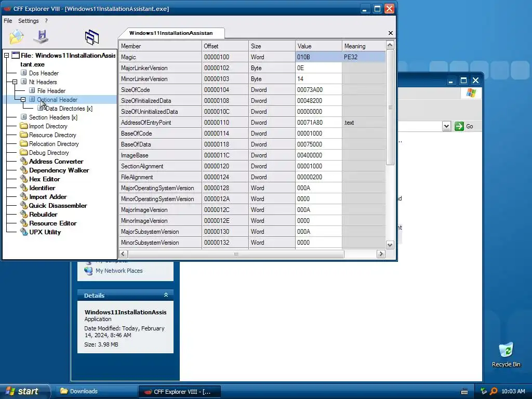Viewport: 532px width, 399px height.
Task: Select Nt Headers in the tree
Action: (x=43, y=82)
